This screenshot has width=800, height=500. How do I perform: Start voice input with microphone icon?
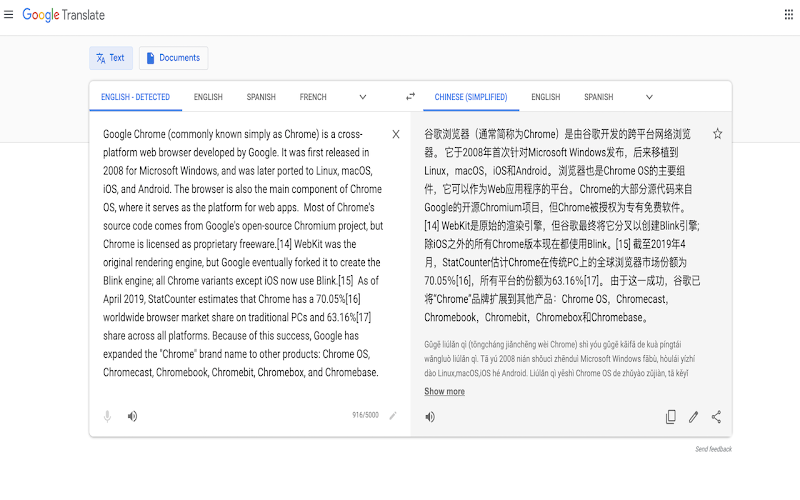107,416
